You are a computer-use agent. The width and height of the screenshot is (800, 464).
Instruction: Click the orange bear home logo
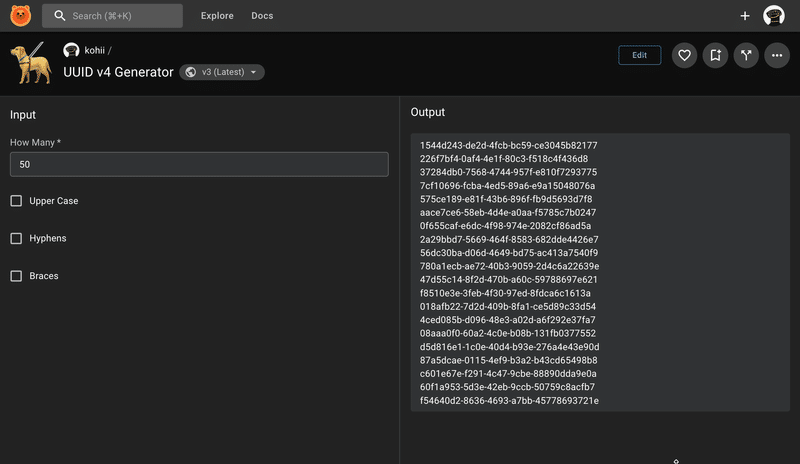(x=20, y=16)
